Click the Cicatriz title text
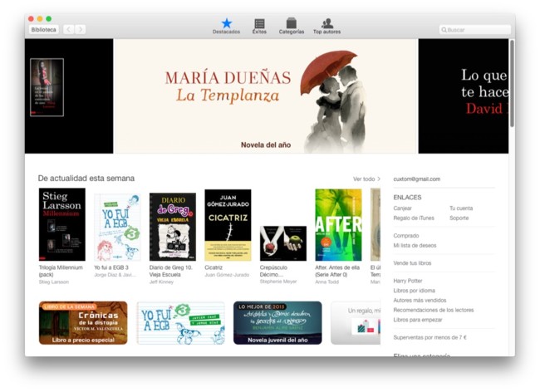Viewport: 540px width, 392px height. point(214,267)
